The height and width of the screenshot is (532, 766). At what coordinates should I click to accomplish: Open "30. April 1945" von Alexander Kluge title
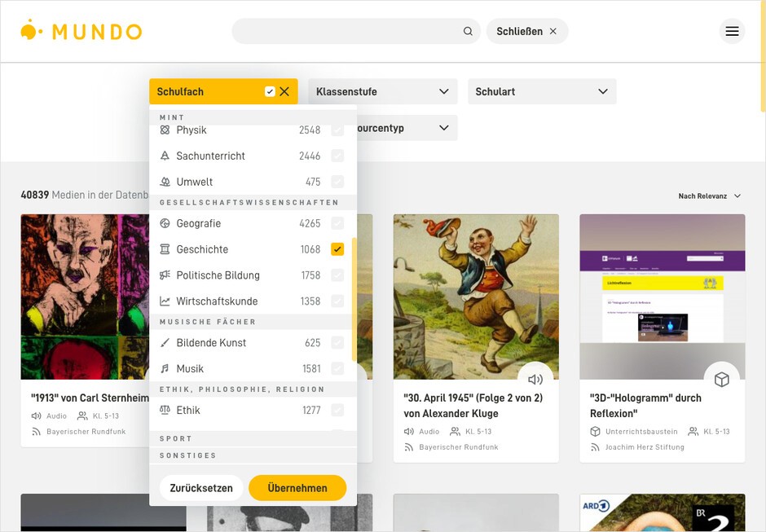pos(473,406)
